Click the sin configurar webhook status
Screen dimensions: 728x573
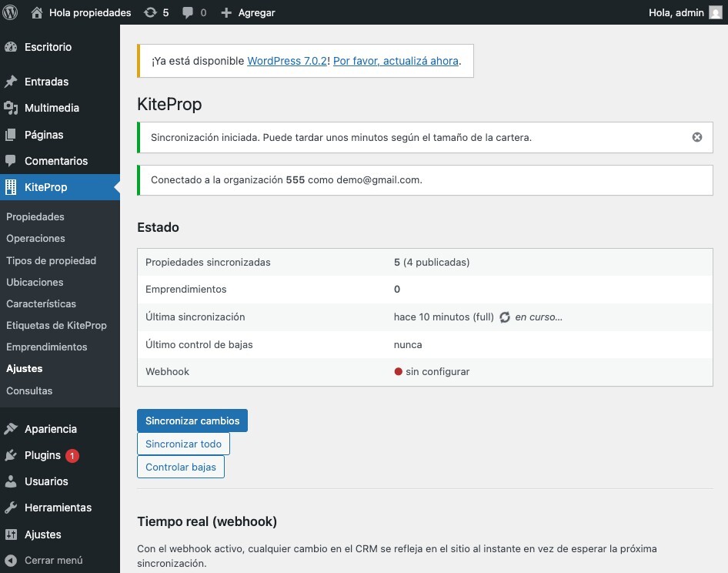tap(437, 372)
